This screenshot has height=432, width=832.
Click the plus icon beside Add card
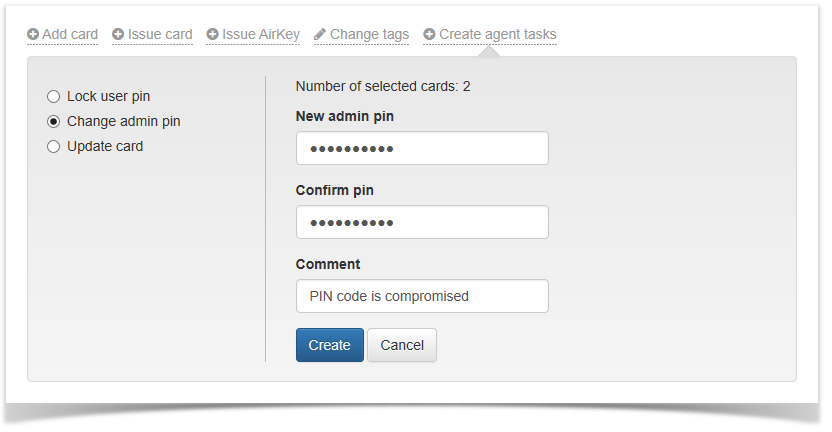coord(33,35)
